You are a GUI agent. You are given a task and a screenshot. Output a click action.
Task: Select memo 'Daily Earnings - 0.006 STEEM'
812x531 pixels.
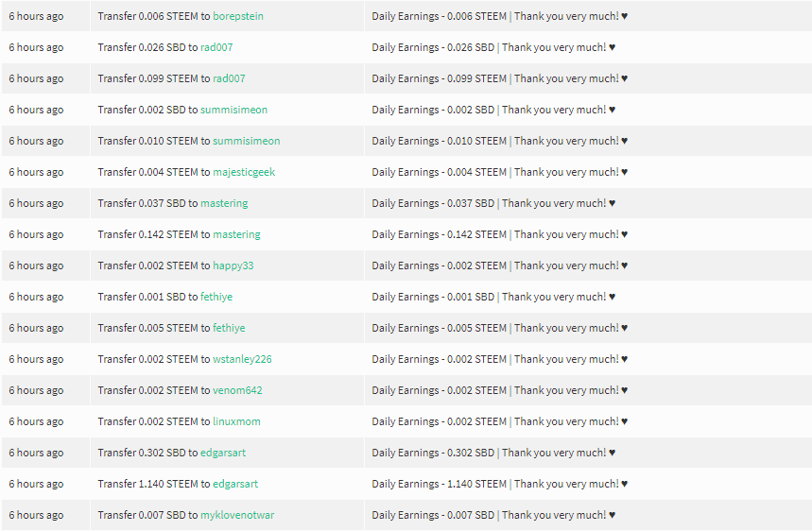[x=440, y=17]
